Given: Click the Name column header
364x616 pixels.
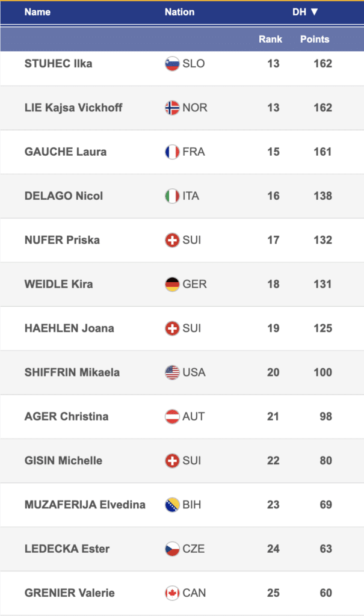Looking at the screenshot, I should tap(37, 12).
